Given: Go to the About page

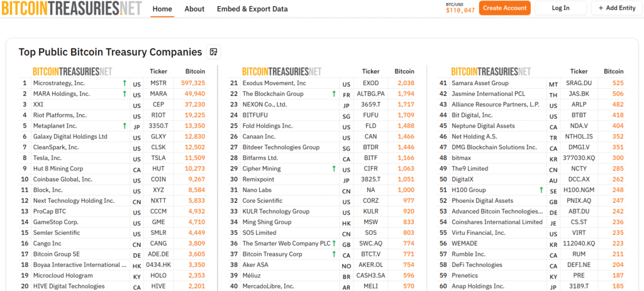Looking at the screenshot, I should click(194, 9).
